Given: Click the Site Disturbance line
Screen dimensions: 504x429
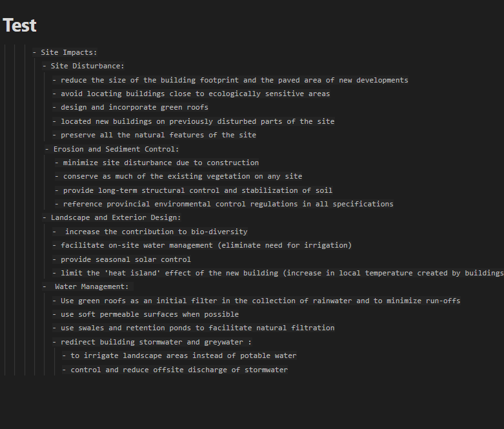Looking at the screenshot, I should point(83,66).
